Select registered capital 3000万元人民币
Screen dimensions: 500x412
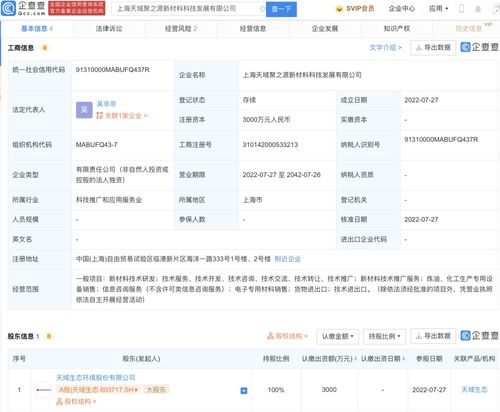pos(266,120)
